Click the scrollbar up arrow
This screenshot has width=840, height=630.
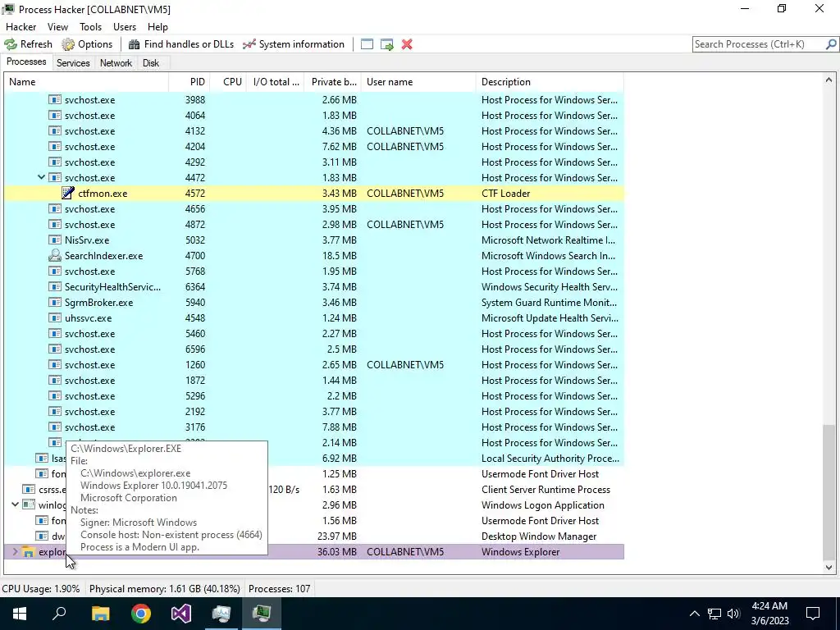point(829,80)
